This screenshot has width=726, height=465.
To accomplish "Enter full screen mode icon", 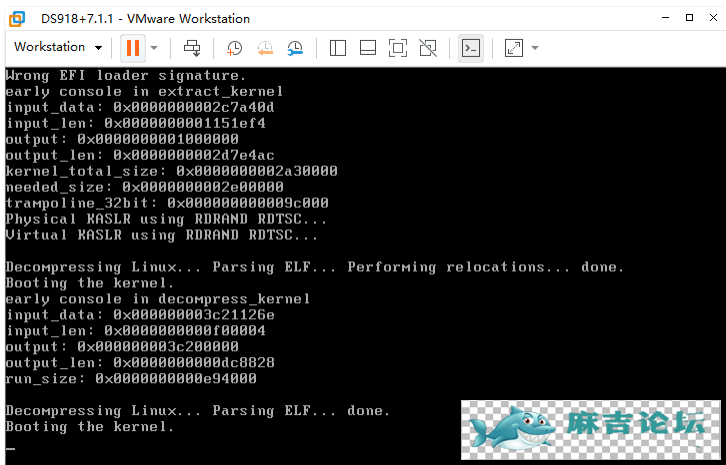I will 398,48.
